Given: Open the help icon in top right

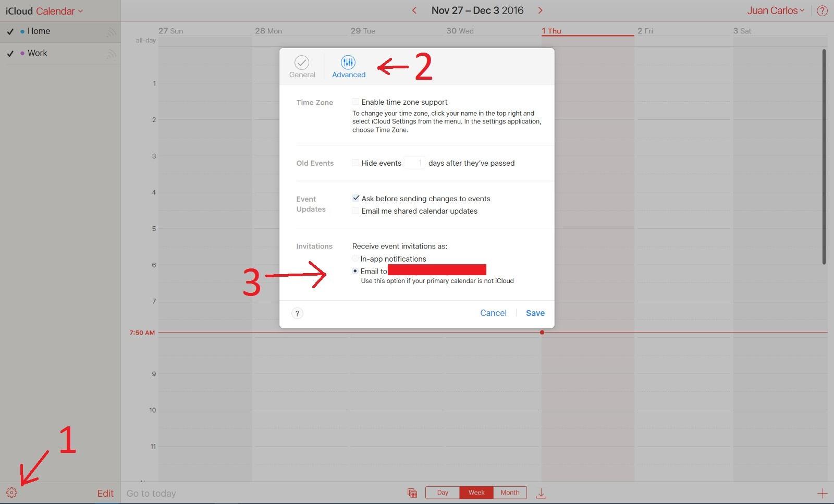Looking at the screenshot, I should point(822,10).
